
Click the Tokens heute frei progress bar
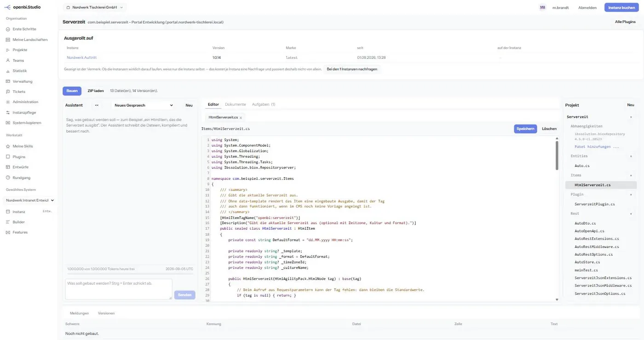[130, 274]
